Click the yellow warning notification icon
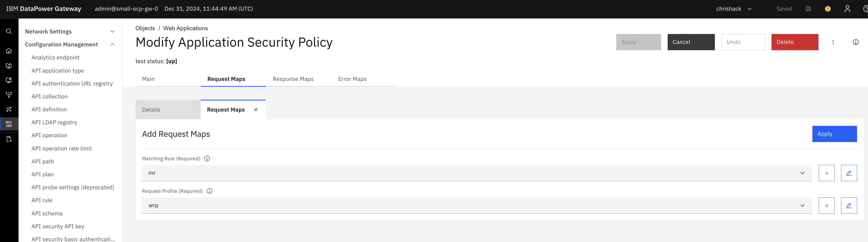 coord(828,9)
